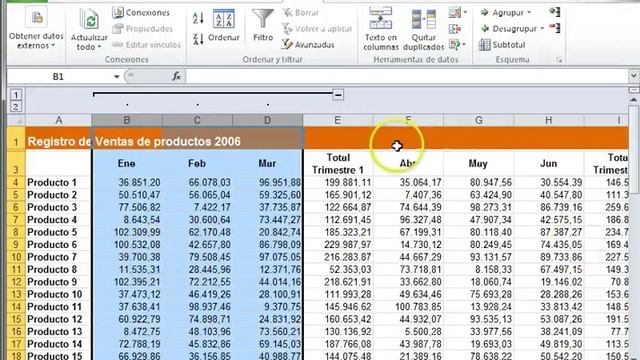This screenshot has width=640, height=360.
Task: Open Obtener datos externos menu
Action: tap(36, 29)
